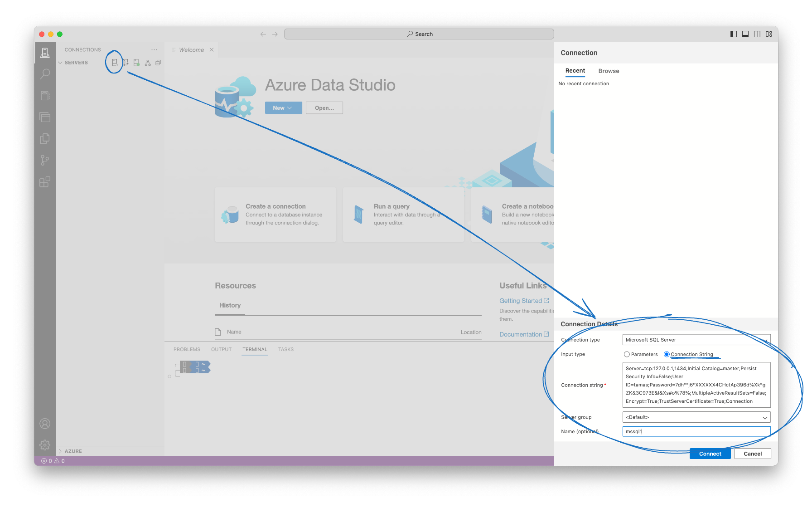
Task: Go forward with the right arrow
Action: point(275,34)
